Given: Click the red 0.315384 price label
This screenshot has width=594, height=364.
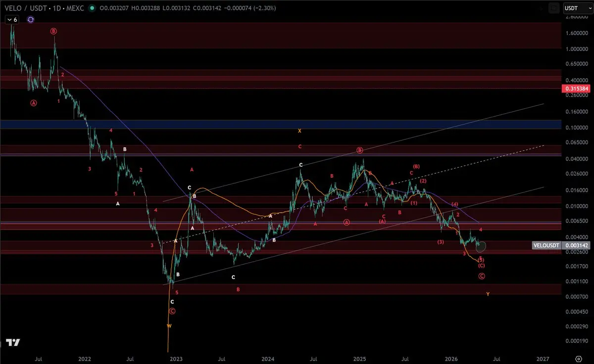Looking at the screenshot, I should (575, 89).
